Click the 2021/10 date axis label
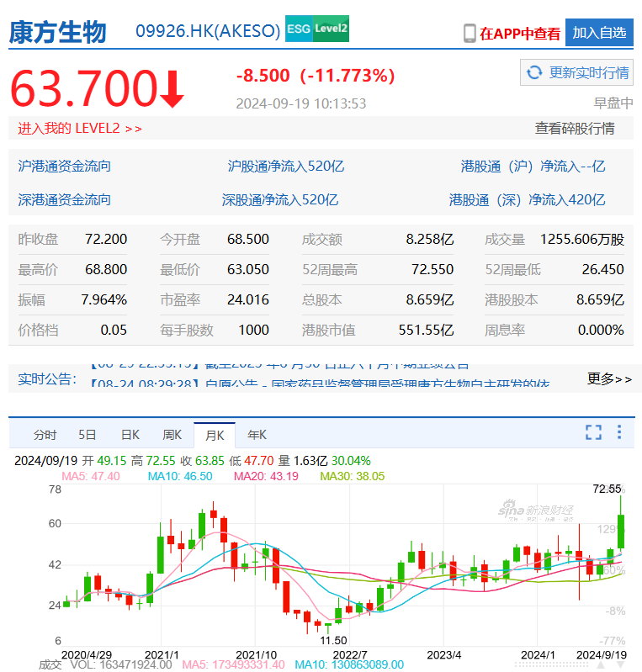This screenshot has height=672, width=642. point(256,655)
